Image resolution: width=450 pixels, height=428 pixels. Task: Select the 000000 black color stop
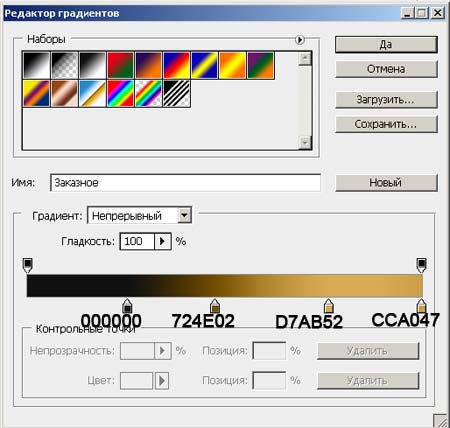tap(127, 305)
